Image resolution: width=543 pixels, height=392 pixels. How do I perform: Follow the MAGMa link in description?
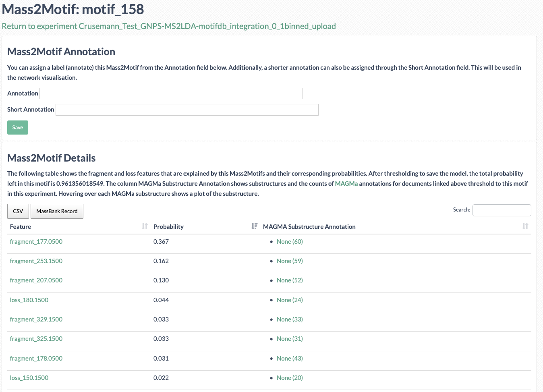point(346,183)
